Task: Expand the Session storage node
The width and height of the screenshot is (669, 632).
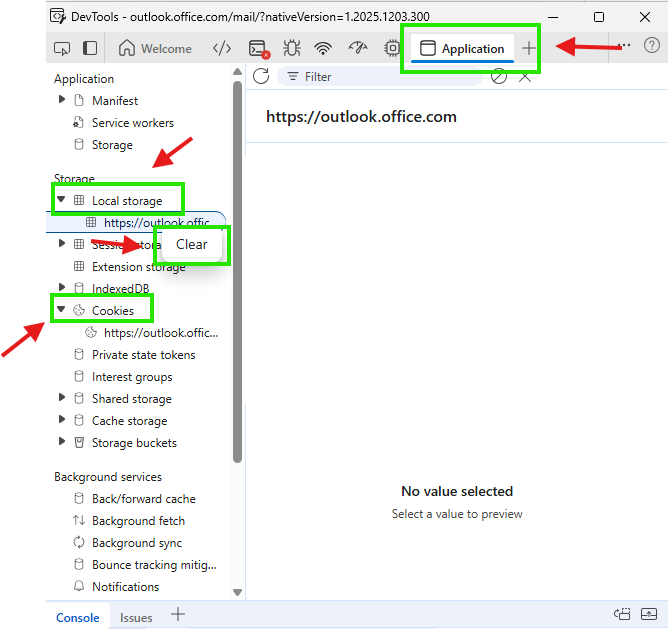Action: [62, 243]
